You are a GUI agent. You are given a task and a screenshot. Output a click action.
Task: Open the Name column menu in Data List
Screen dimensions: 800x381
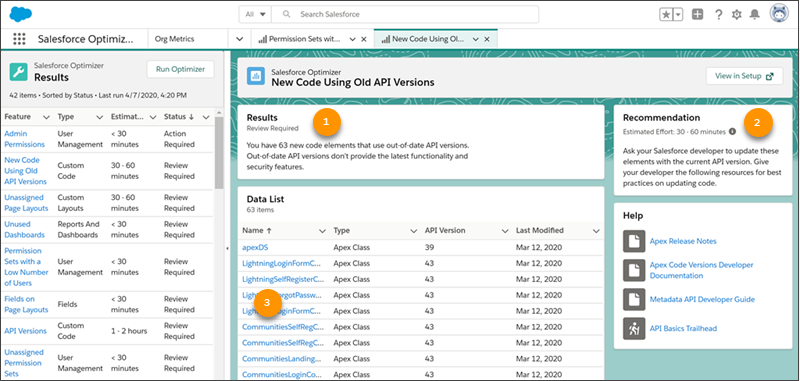(x=322, y=231)
